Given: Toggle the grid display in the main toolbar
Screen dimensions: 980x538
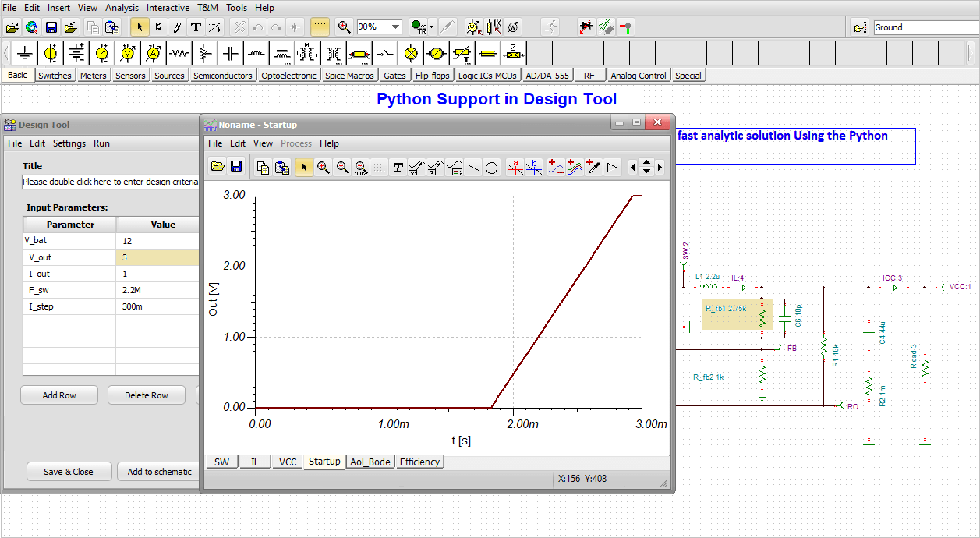Looking at the screenshot, I should click(x=320, y=27).
